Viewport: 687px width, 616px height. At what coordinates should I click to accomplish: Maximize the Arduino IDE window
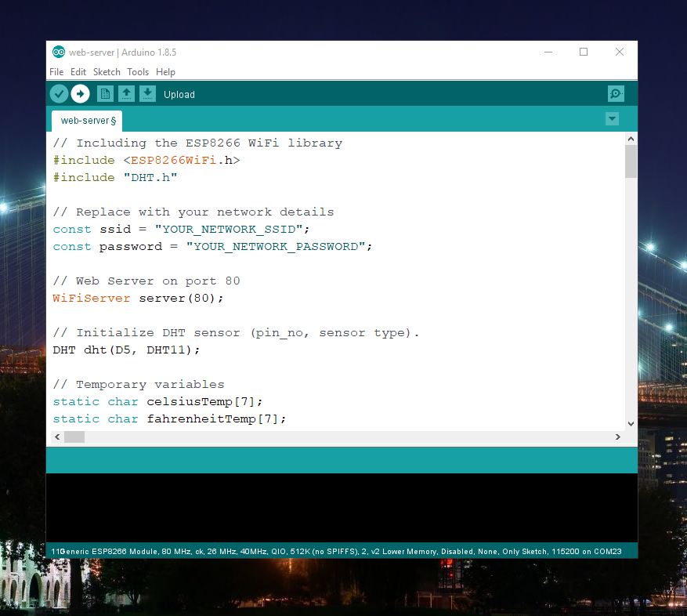tap(584, 53)
